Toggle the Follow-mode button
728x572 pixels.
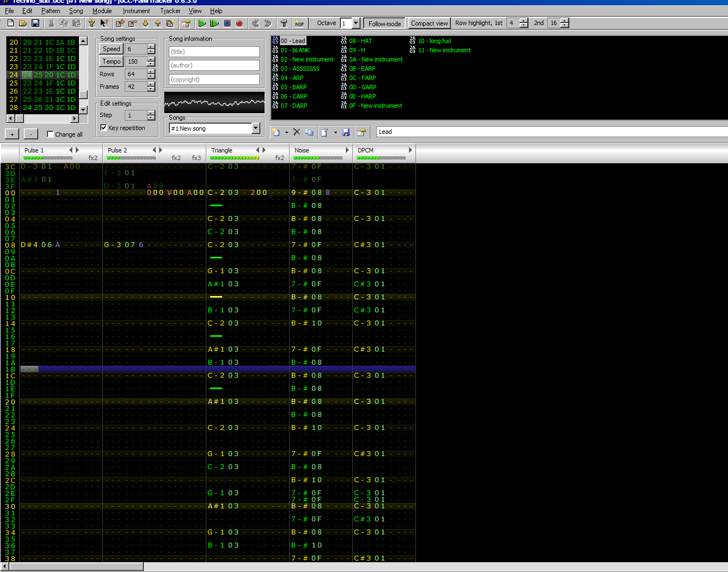tap(384, 23)
